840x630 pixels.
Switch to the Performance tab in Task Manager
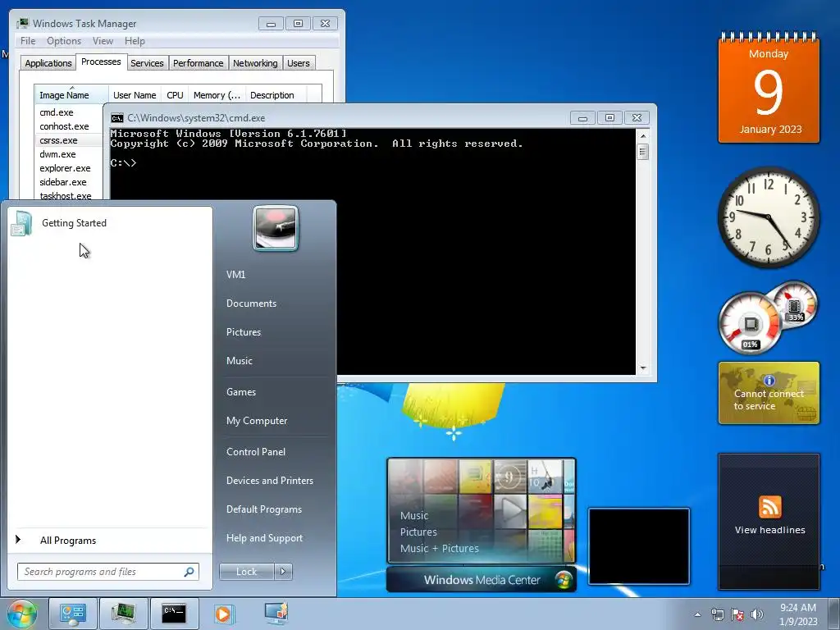click(199, 63)
